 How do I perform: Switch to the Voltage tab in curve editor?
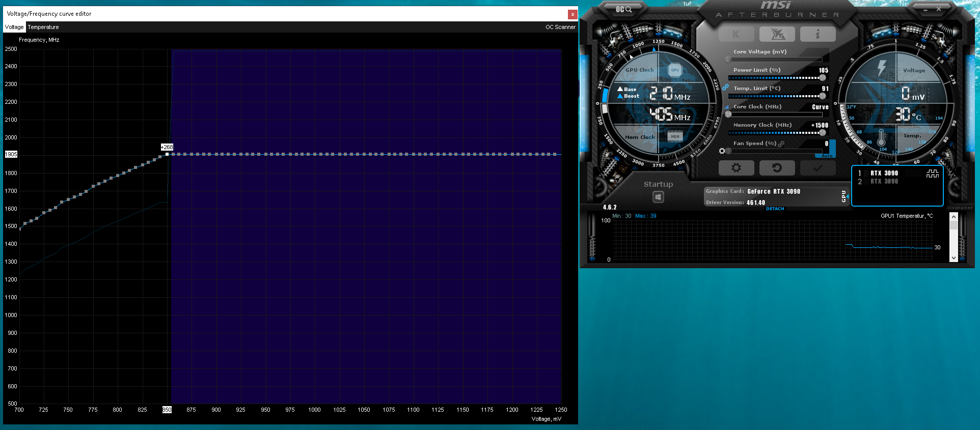point(14,27)
